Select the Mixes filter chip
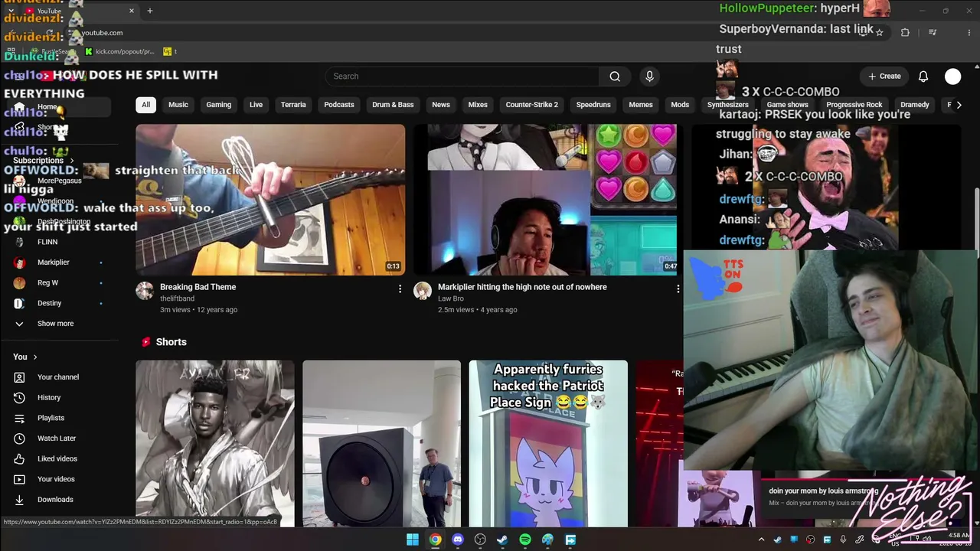The height and width of the screenshot is (551, 980). (x=478, y=105)
